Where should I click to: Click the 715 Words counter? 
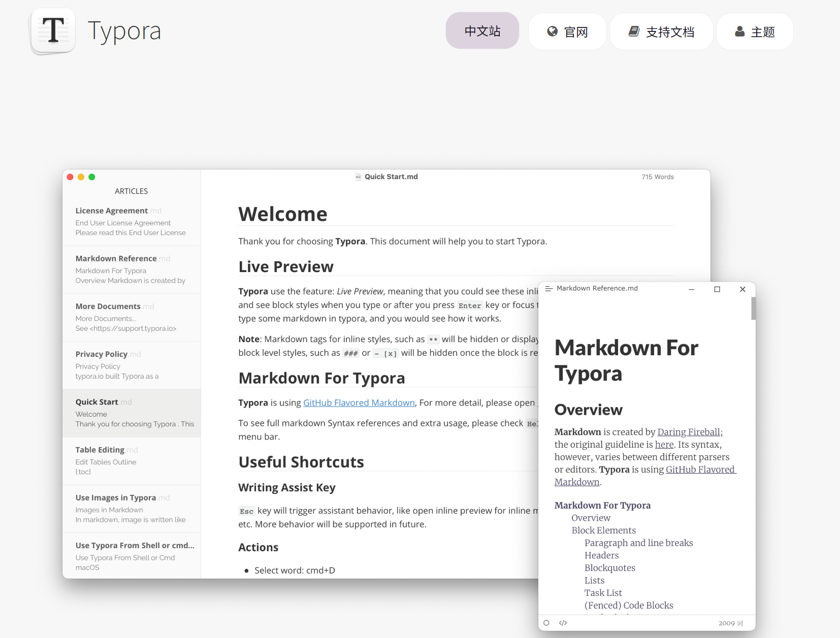[658, 177]
